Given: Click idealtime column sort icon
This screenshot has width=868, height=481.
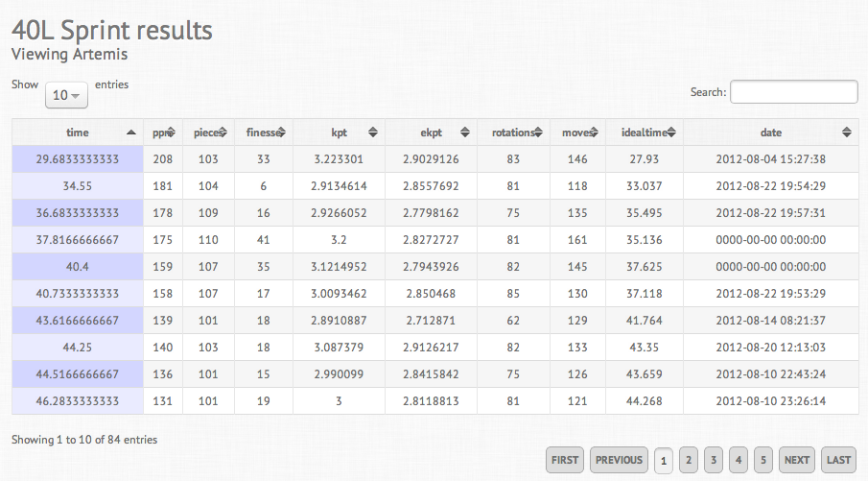Looking at the screenshot, I should pos(672,132).
